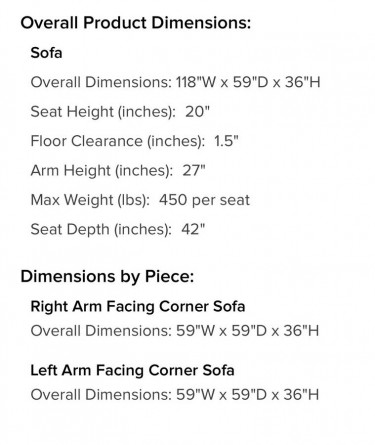Select the Seat Depth 42" line

point(118,229)
